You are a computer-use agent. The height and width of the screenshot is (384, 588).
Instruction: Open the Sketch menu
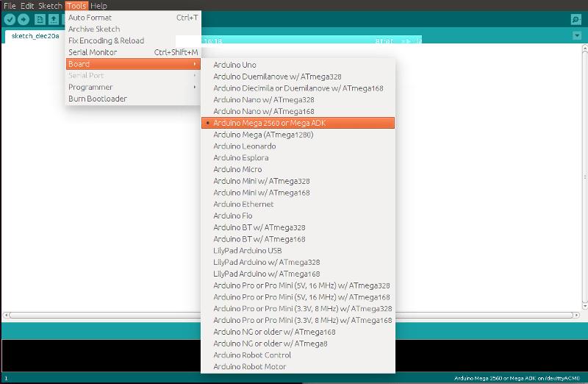(x=50, y=5)
